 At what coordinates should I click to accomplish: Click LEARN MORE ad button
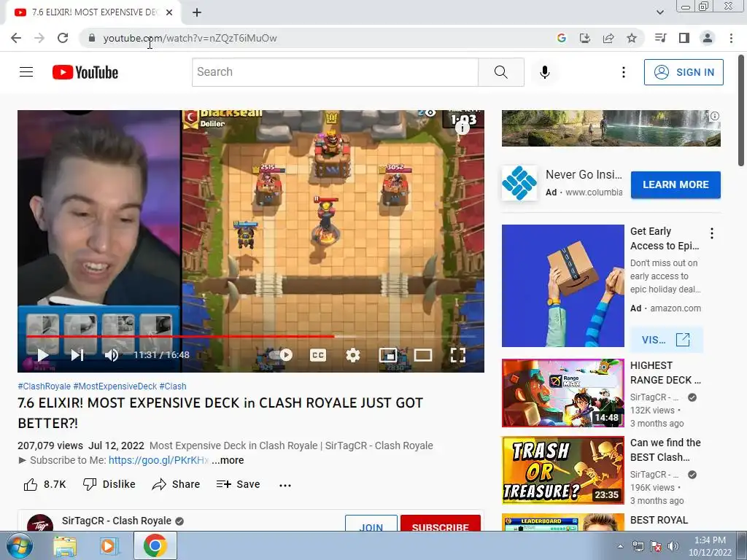coord(676,184)
